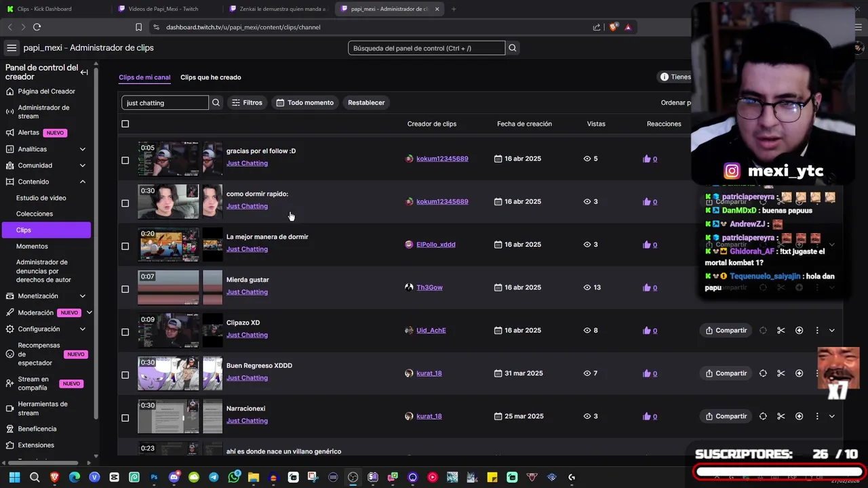
Task: Click the browser share icon in address bar
Action: pyautogui.click(x=597, y=27)
